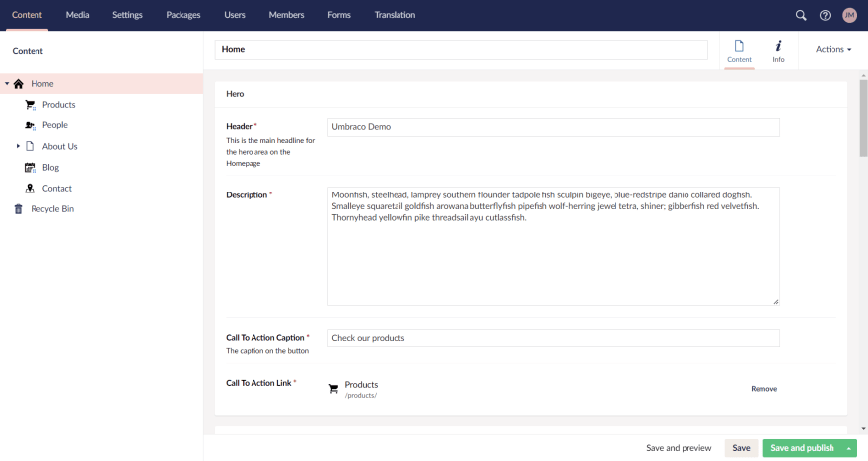The image size is (868, 461).
Task: Click the cart icon beside /products/ link
Action: 333,389
